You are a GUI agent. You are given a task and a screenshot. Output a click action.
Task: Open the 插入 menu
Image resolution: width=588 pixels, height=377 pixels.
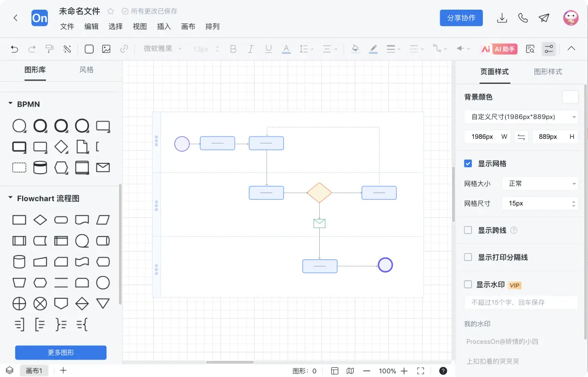(164, 27)
